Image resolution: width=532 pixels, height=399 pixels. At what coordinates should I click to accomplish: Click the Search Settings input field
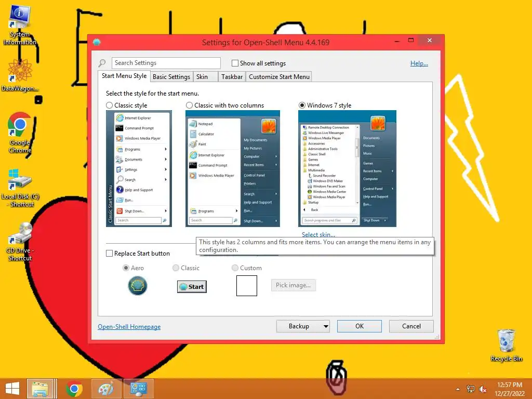[166, 63]
